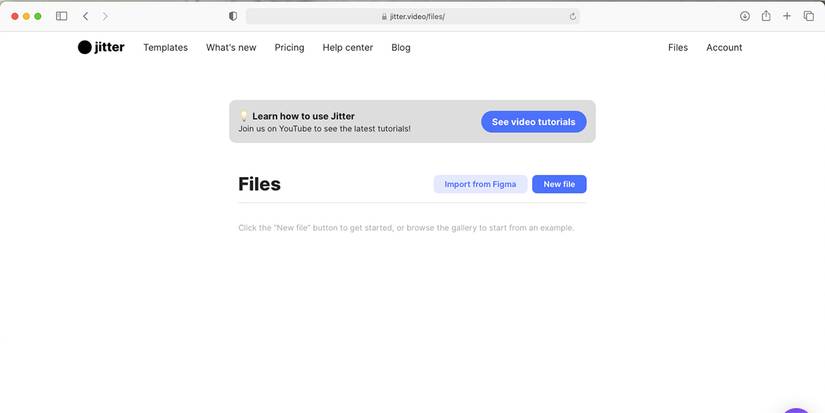
Task: Click the lock icon in address bar
Action: [384, 16]
